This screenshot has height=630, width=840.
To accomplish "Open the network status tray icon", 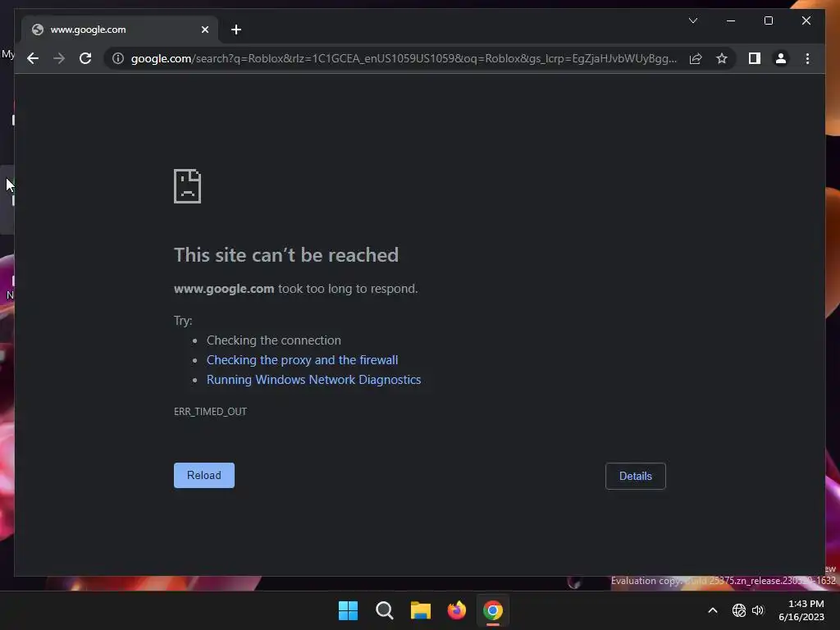I will tap(739, 610).
